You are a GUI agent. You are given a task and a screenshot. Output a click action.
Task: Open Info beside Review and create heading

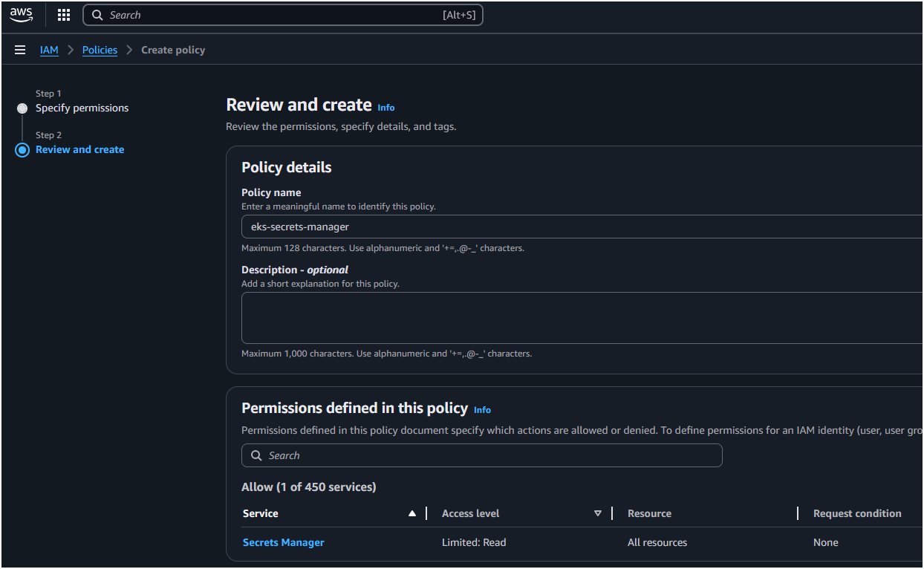[x=386, y=108]
